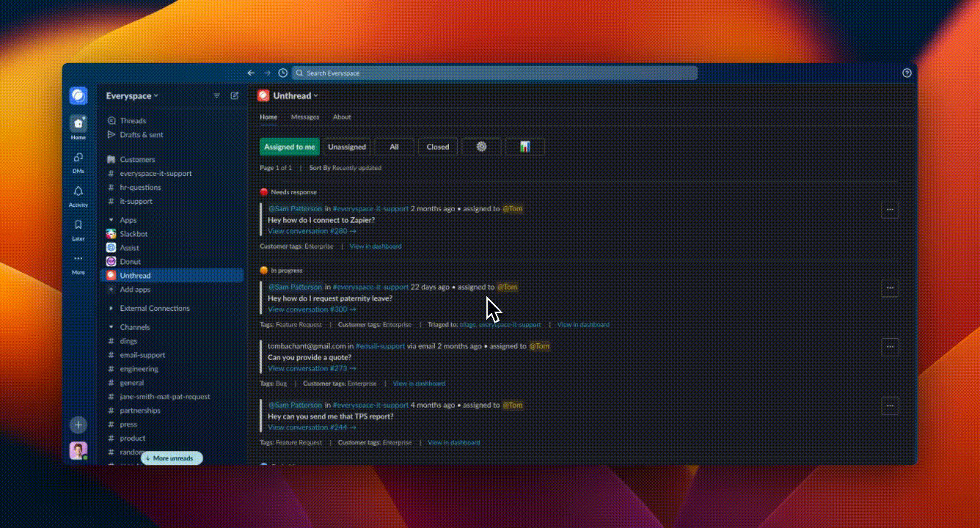Click View in dashboard for Zapier conversation
The image size is (980, 528).
[x=376, y=246]
